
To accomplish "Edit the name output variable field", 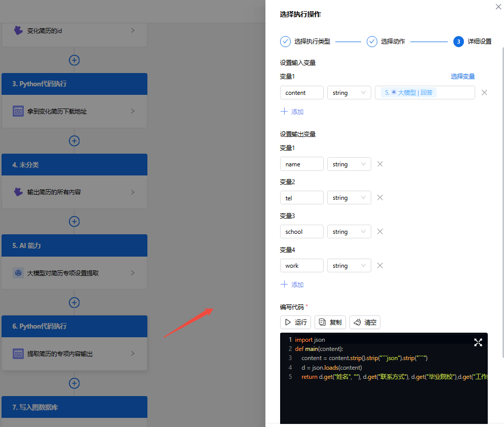I will click(301, 164).
